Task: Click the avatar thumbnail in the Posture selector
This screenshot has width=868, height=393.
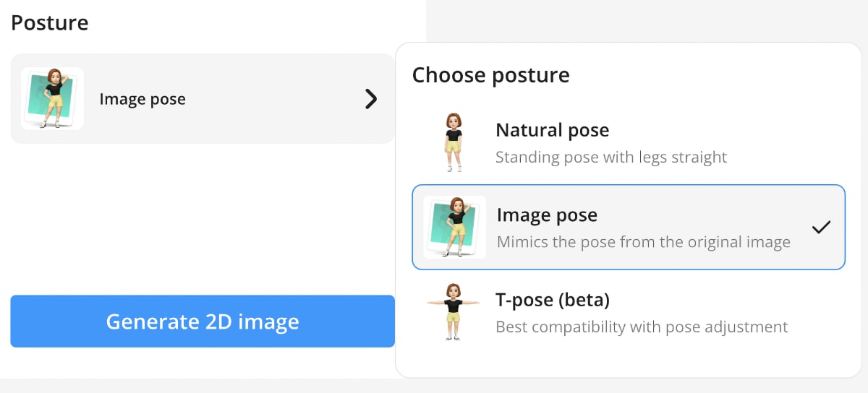Action: click(x=52, y=98)
